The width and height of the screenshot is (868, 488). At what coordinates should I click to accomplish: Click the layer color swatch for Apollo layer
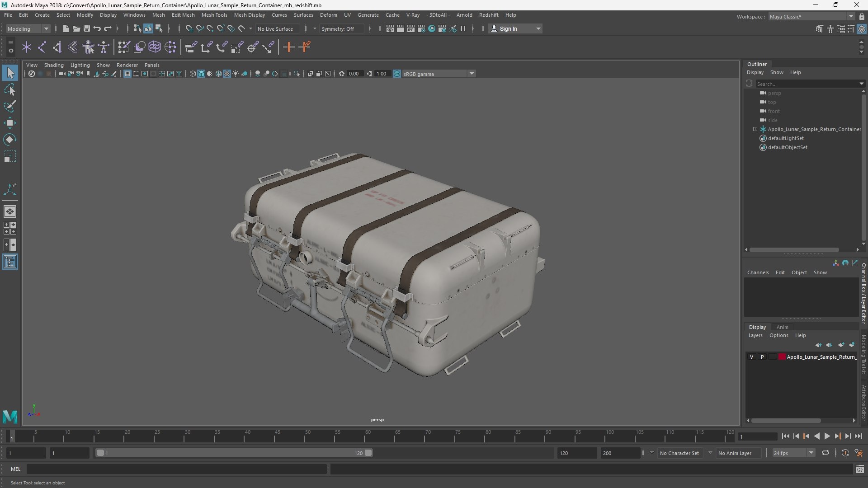(782, 357)
